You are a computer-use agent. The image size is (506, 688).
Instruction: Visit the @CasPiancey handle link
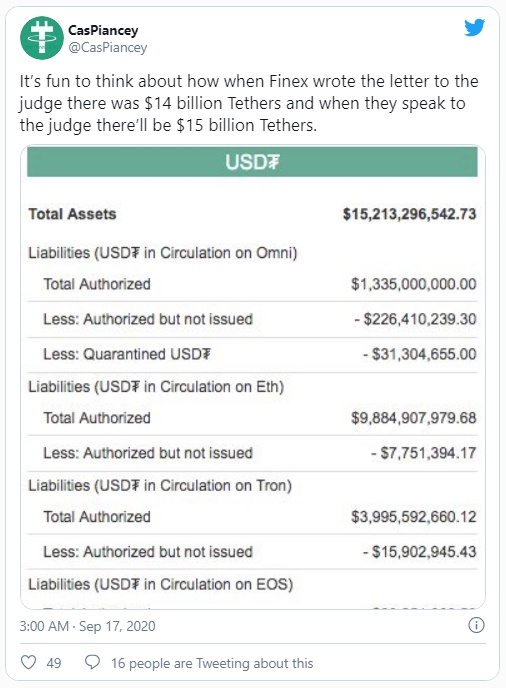click(108, 47)
